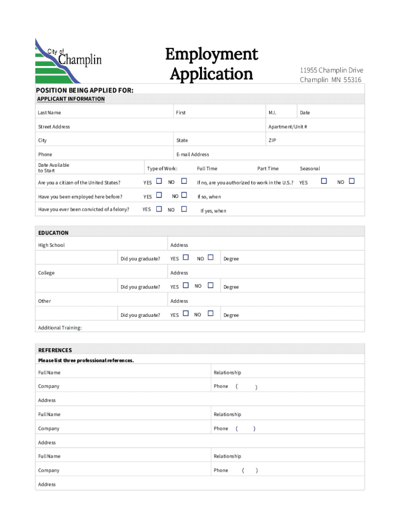Focus the Additional Training field
The height and width of the screenshot is (532, 400).
click(x=218, y=328)
